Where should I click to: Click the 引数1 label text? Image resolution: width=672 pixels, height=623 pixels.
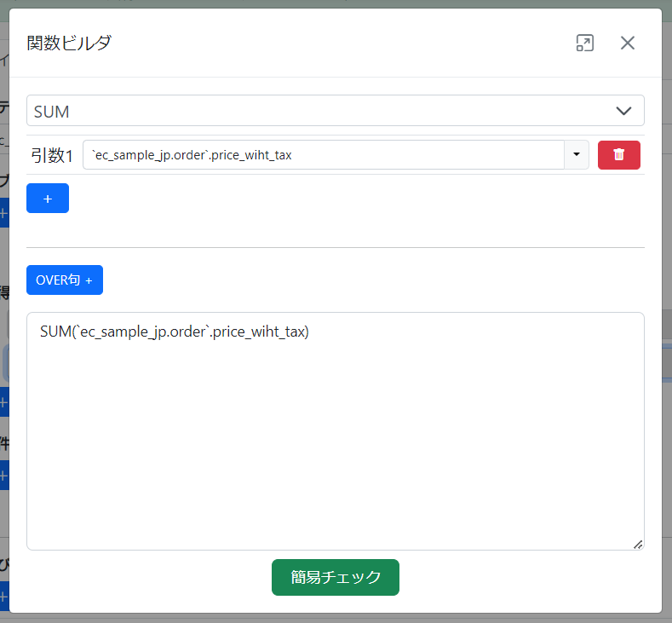(52, 155)
